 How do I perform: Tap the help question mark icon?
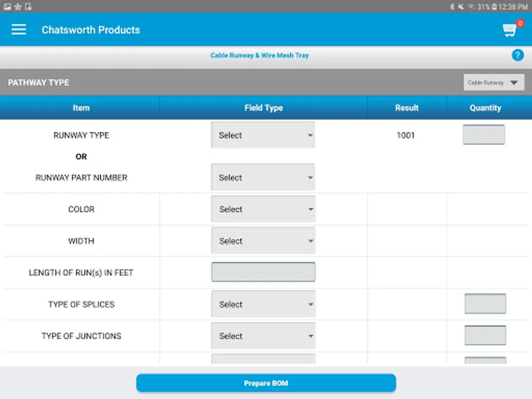[517, 55]
